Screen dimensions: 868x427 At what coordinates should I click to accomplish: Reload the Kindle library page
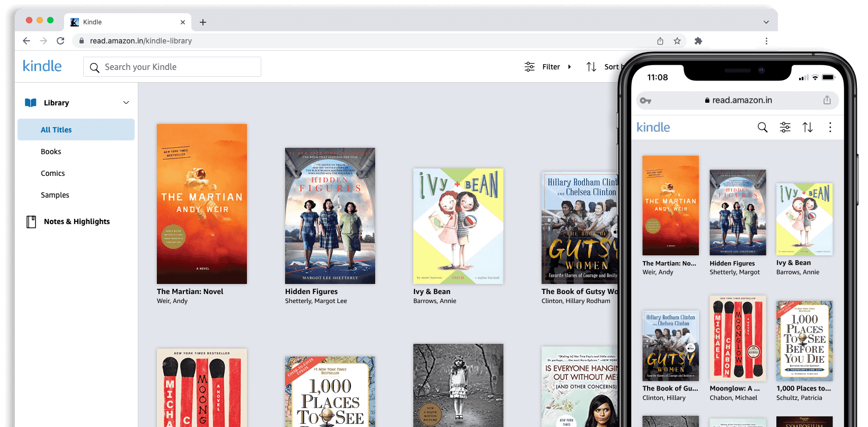pyautogui.click(x=60, y=41)
